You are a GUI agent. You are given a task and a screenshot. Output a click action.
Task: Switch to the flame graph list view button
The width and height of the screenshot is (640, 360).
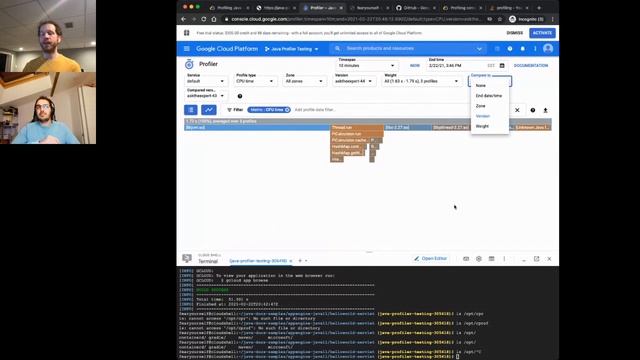click(x=191, y=110)
